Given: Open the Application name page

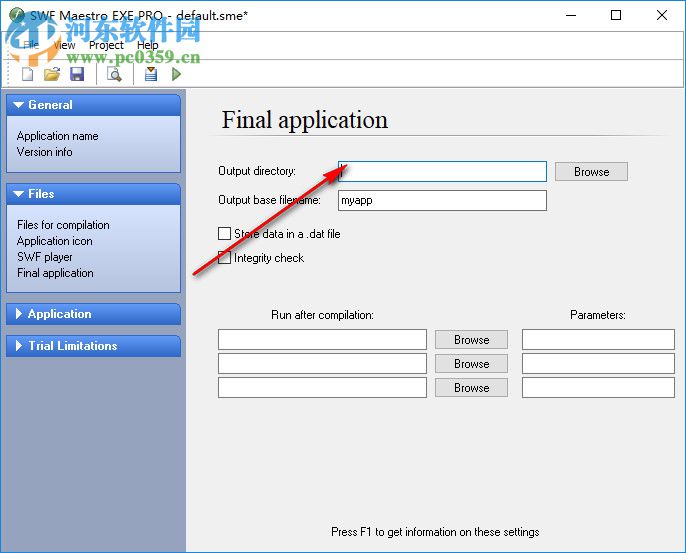Looking at the screenshot, I should pos(57,136).
